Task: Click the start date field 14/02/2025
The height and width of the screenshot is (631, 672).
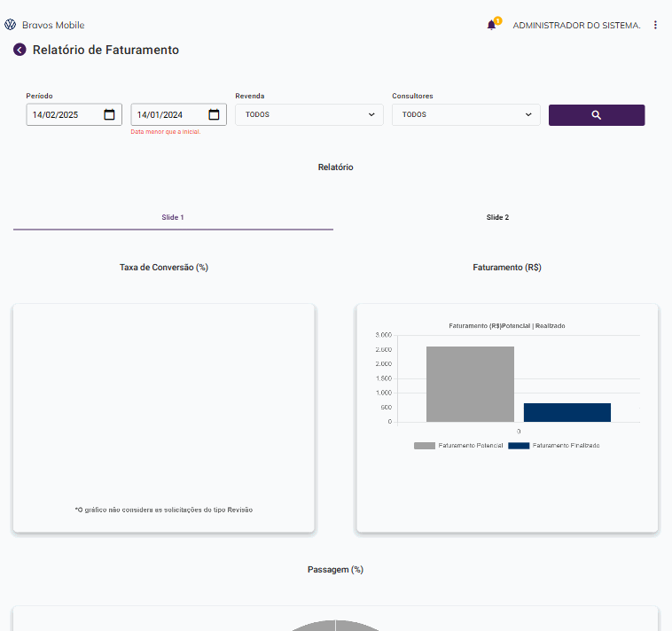Action: 62,114
